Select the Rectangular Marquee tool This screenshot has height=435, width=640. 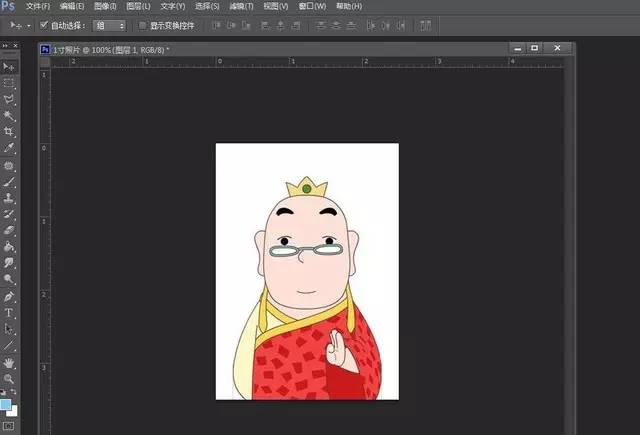point(9,83)
